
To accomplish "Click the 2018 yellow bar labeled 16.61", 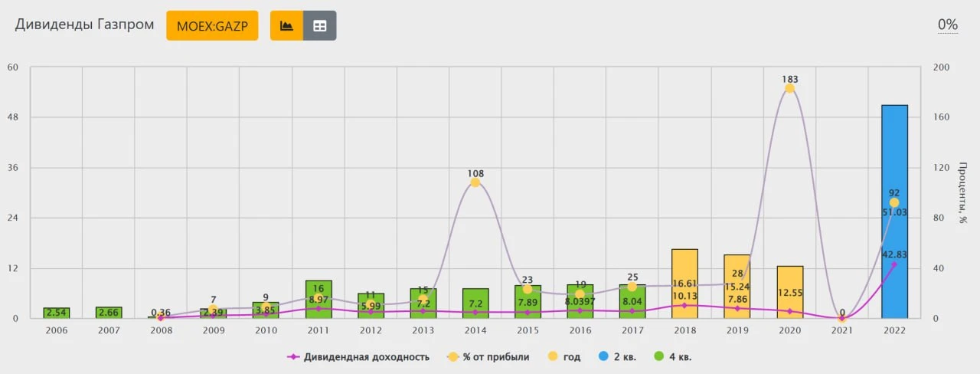I will (684, 284).
